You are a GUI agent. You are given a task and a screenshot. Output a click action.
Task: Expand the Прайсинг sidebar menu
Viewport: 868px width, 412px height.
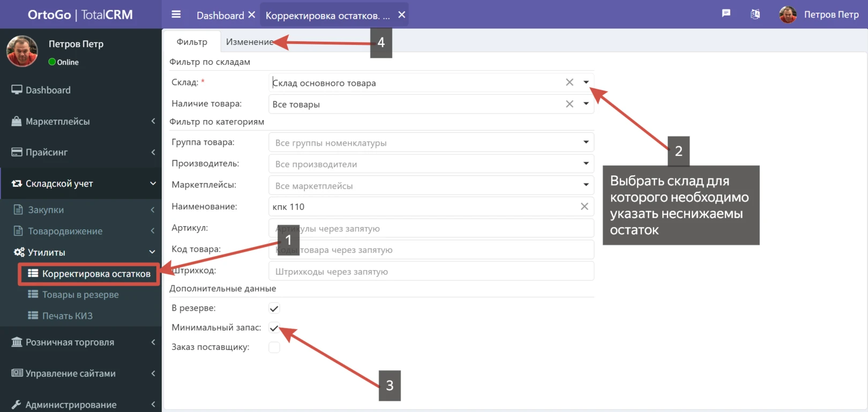80,152
